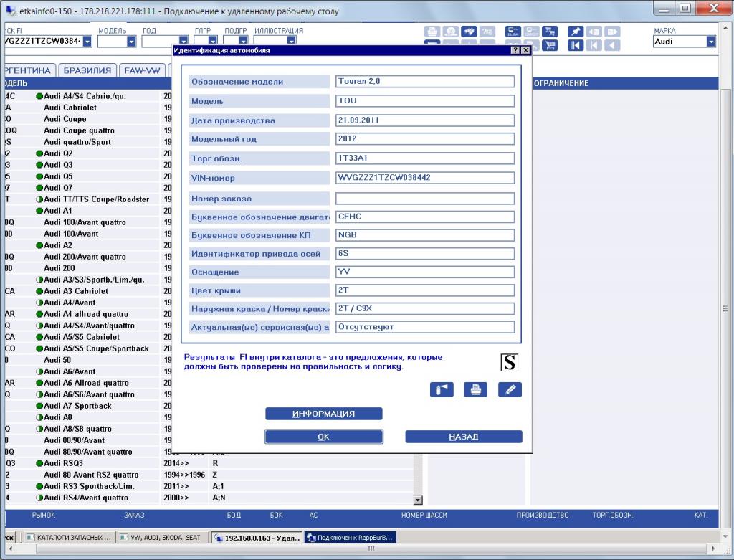Select the Audi Q7 row
Image resolution: width=734 pixels, height=560 pixels.
tap(88, 188)
